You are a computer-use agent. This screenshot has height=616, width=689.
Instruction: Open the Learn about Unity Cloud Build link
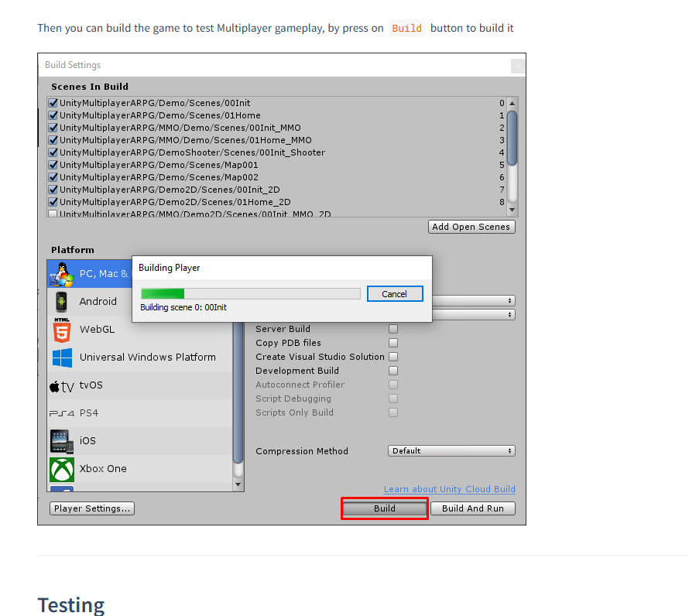[449, 489]
